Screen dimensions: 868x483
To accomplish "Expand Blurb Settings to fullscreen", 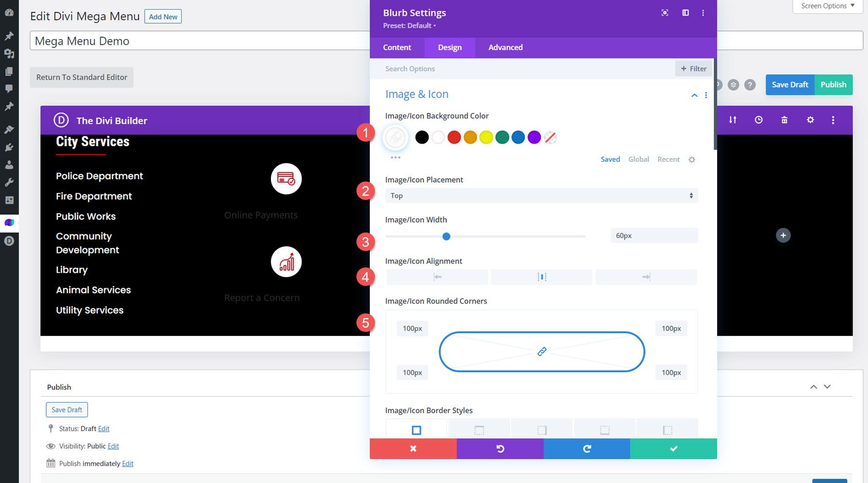I will coord(665,13).
